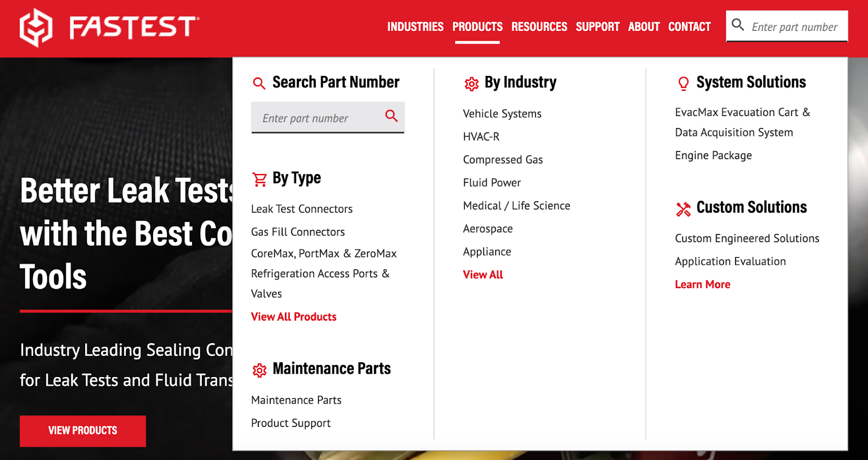Click the gear icon beside By Industry
The image size is (868, 460).
click(471, 84)
